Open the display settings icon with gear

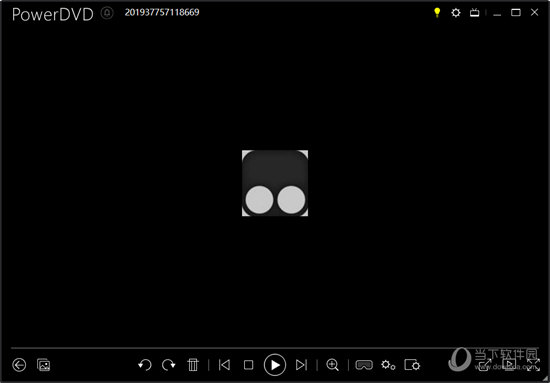click(412, 365)
